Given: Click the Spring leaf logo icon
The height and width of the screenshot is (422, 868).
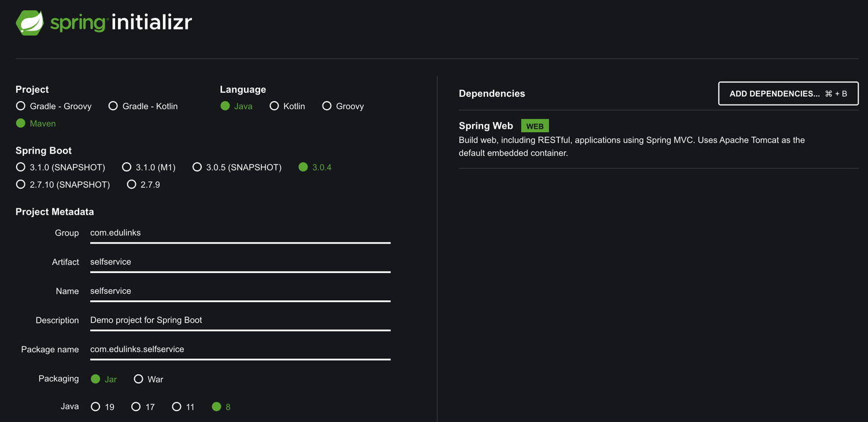Looking at the screenshot, I should click(29, 23).
